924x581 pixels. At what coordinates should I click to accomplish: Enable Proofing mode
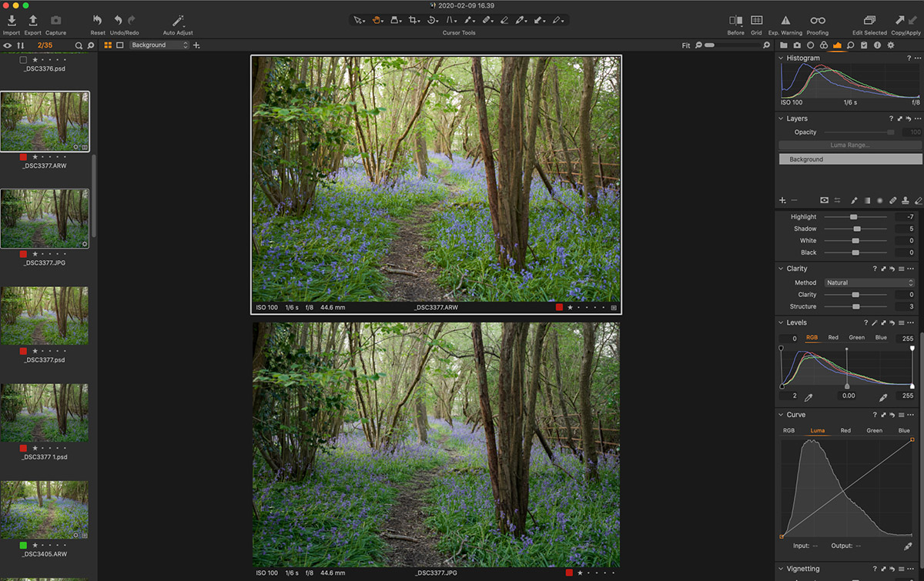[817, 20]
